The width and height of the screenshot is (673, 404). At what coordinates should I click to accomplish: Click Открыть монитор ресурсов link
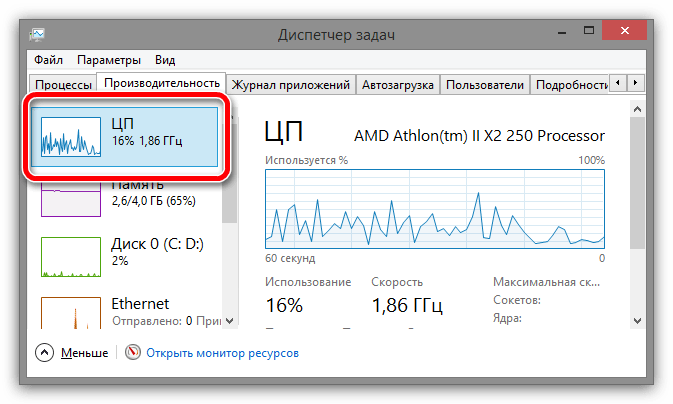pos(222,353)
